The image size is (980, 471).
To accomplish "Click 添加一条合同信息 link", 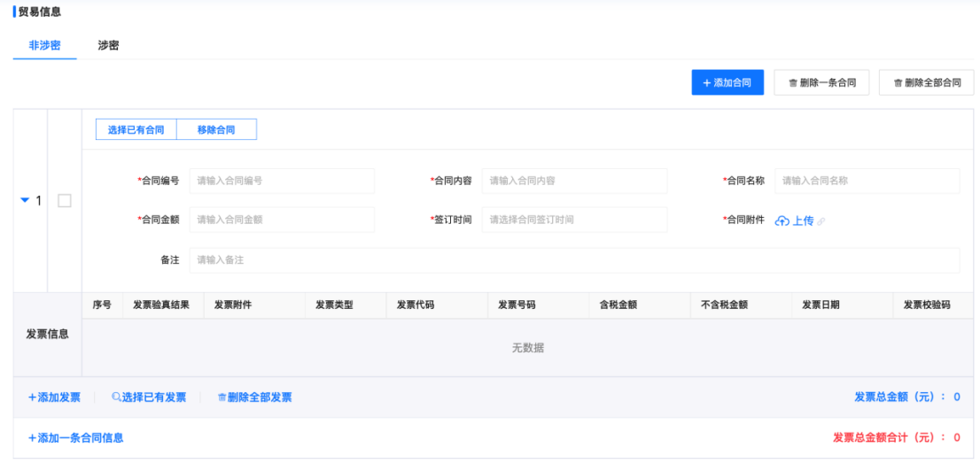I will pos(75,438).
